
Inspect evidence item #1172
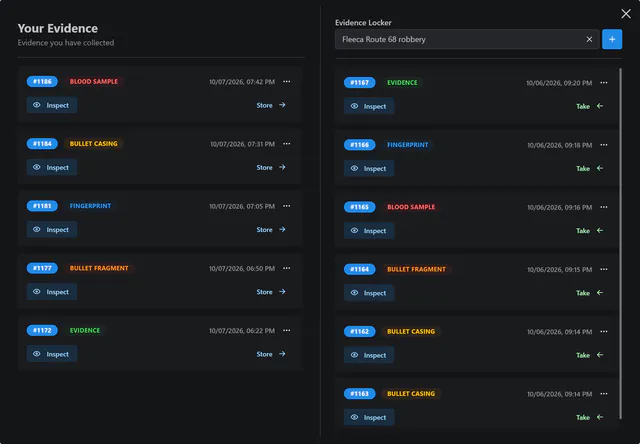[52, 354]
